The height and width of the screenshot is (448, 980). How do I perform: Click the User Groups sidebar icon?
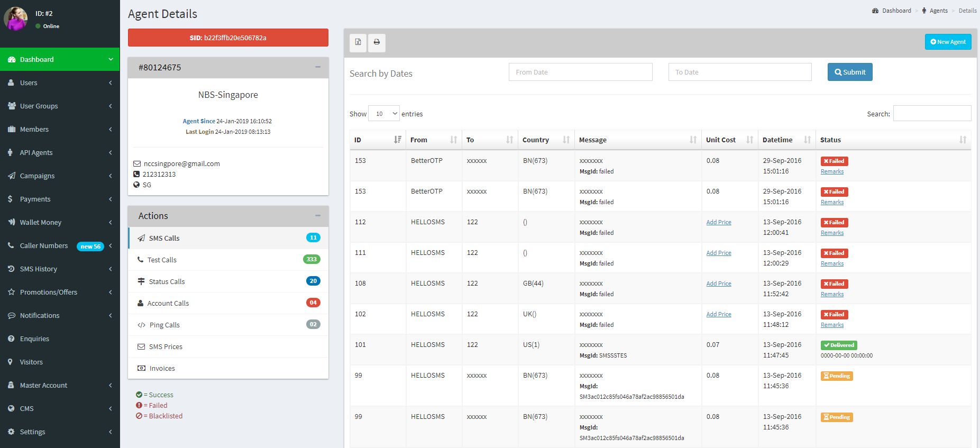point(12,106)
